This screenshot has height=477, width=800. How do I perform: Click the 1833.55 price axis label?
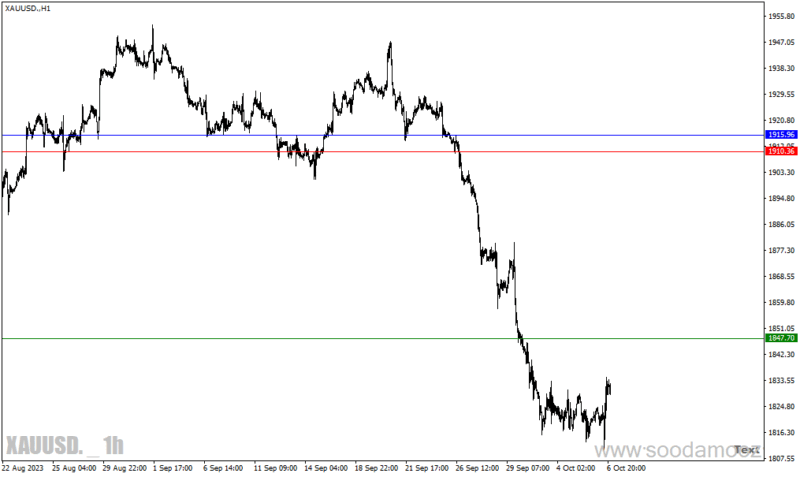point(782,381)
